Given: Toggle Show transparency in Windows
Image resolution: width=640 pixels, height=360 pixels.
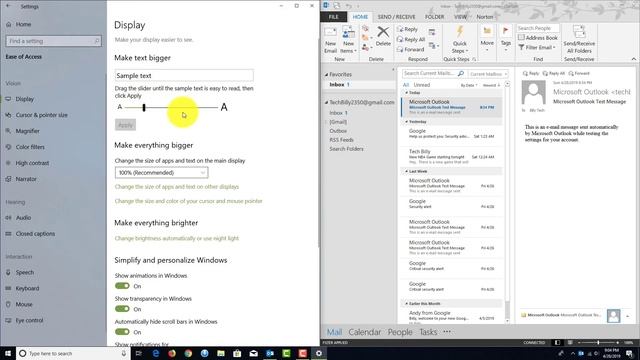Looking at the screenshot, I should (122, 309).
